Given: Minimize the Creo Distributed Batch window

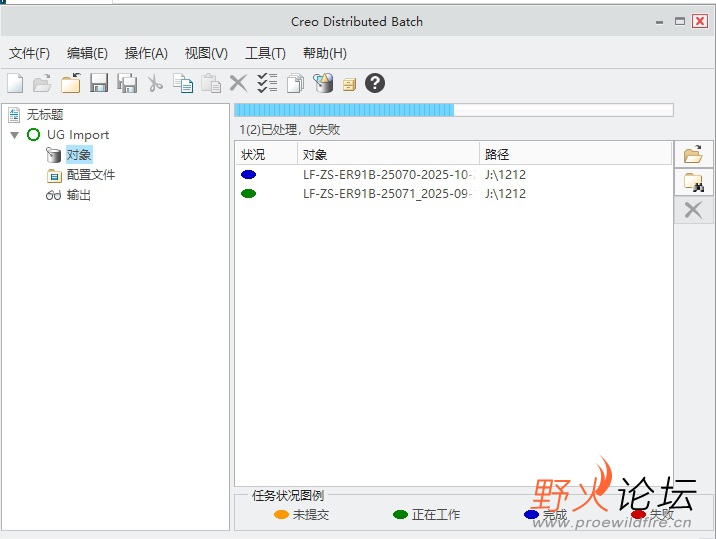Looking at the screenshot, I should pos(659,22).
